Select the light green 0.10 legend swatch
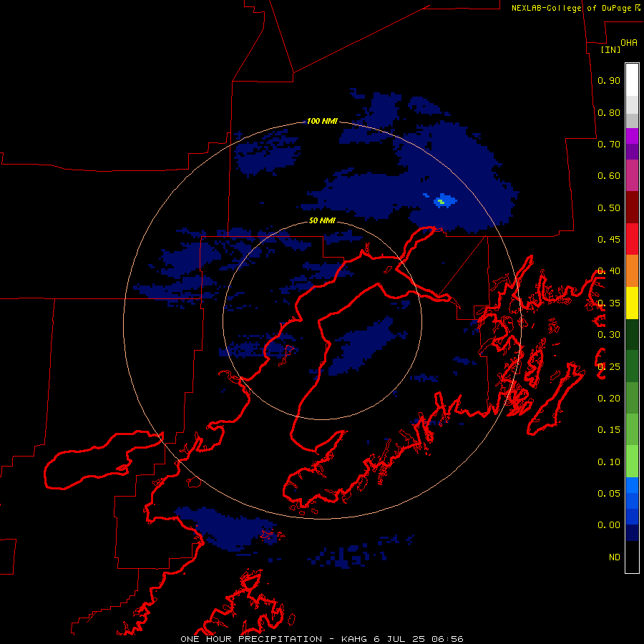The height and width of the screenshot is (644, 644). [632, 462]
